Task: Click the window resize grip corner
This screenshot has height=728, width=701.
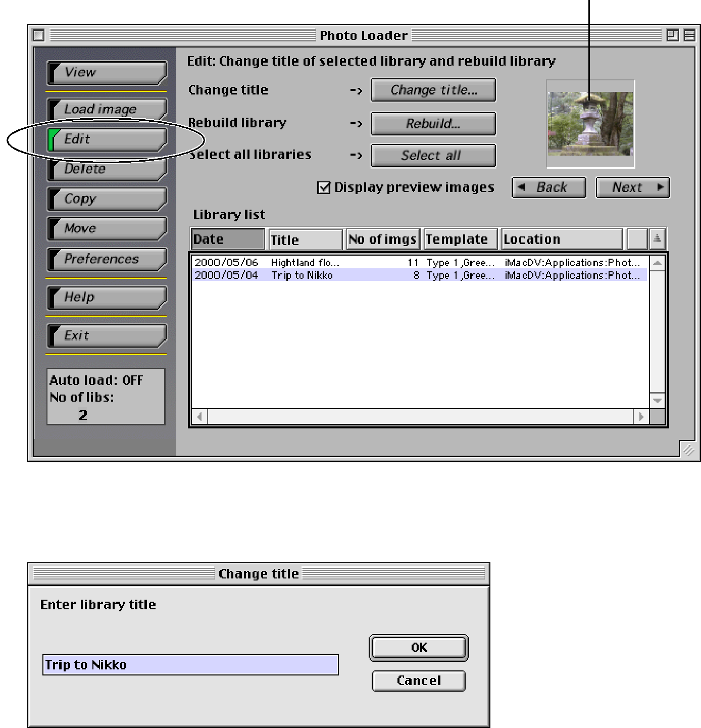Action: pos(688,450)
